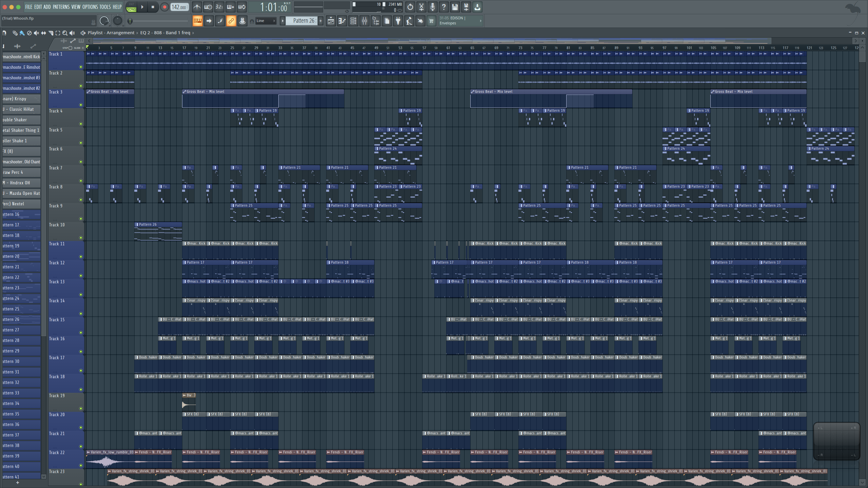Toggle the typing keyboard to piano button

click(x=197, y=21)
